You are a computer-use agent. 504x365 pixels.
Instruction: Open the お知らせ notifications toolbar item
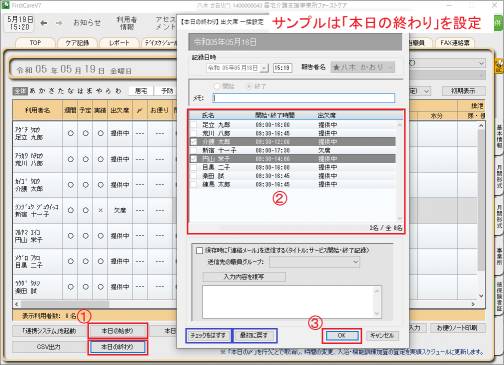point(87,23)
